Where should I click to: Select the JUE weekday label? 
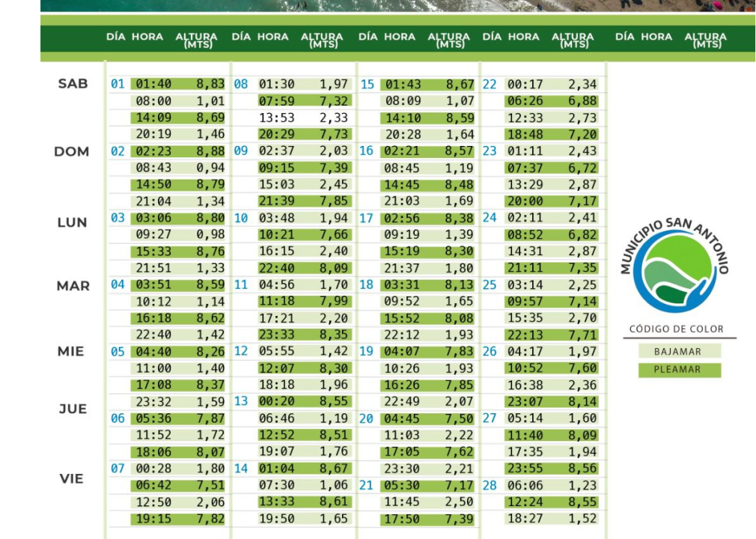coord(73,409)
